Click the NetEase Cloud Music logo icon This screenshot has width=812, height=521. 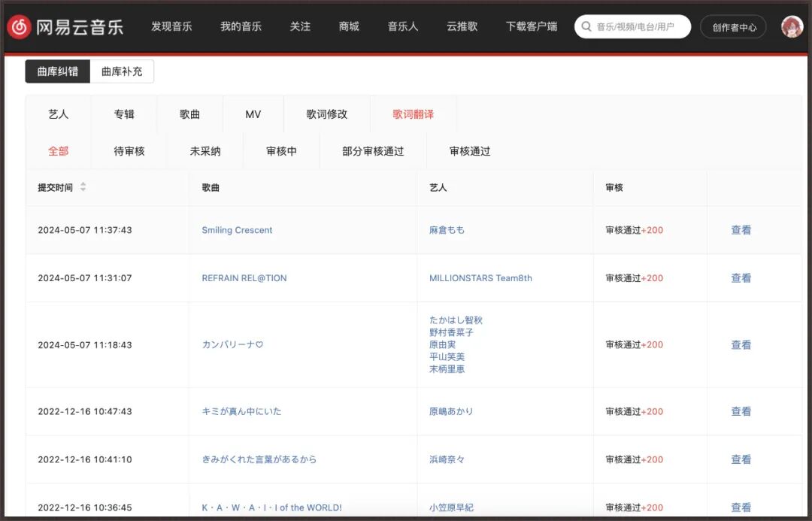(x=19, y=26)
